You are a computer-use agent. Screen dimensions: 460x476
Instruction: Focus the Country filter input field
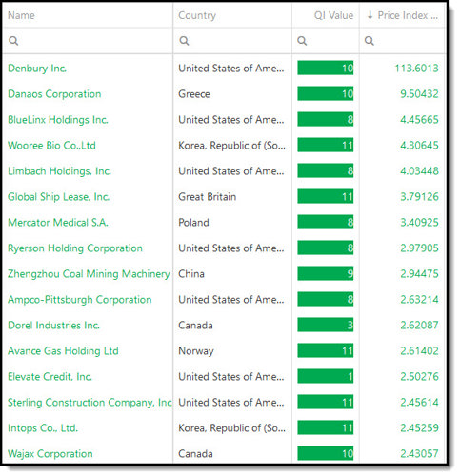point(232,41)
